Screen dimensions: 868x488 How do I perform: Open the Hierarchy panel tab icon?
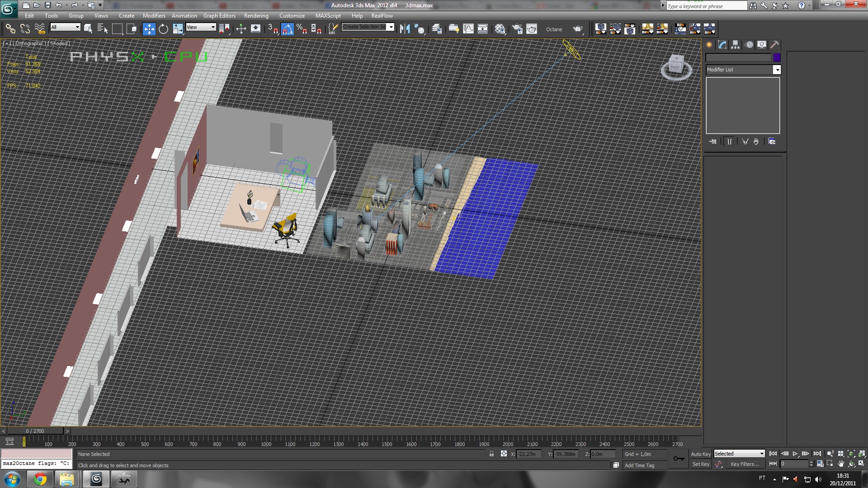click(x=736, y=45)
